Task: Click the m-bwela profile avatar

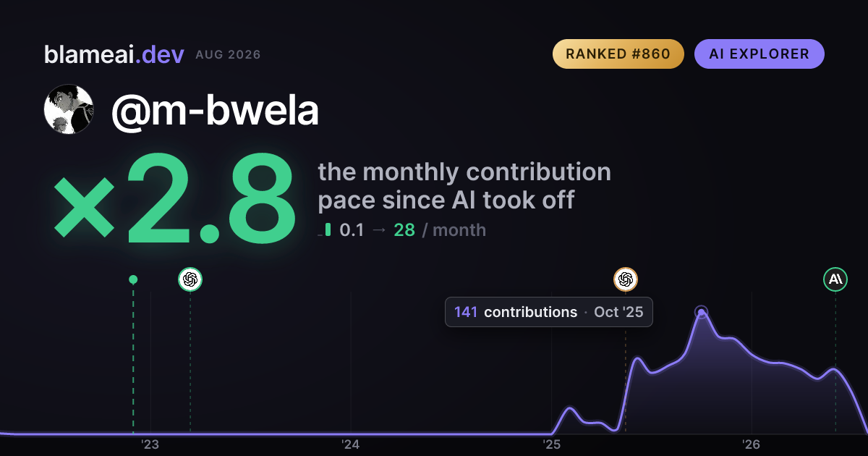Action: 69,109
